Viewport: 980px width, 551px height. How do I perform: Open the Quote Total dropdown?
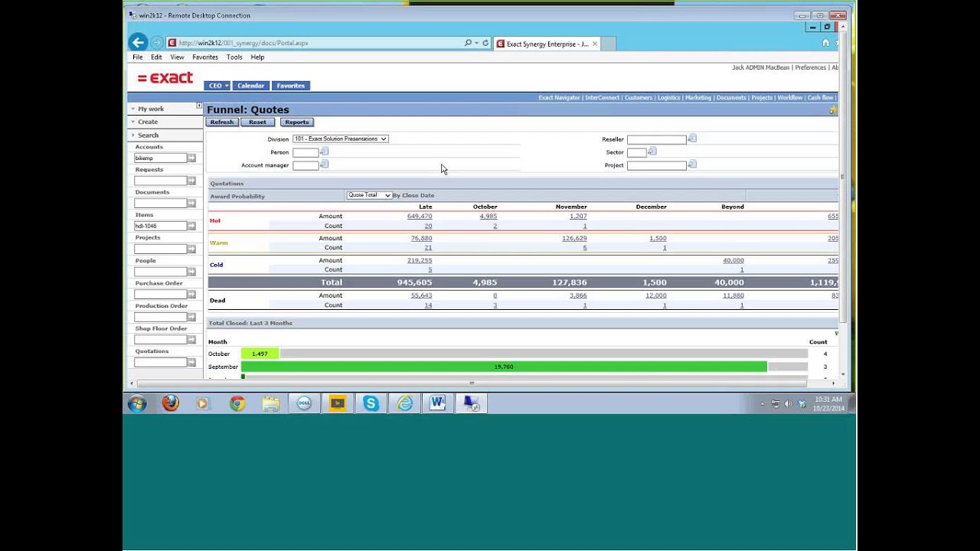tap(369, 195)
